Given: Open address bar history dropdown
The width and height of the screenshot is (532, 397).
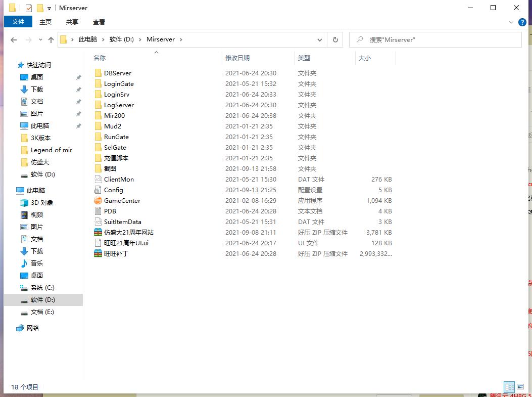Looking at the screenshot, I should [x=320, y=40].
